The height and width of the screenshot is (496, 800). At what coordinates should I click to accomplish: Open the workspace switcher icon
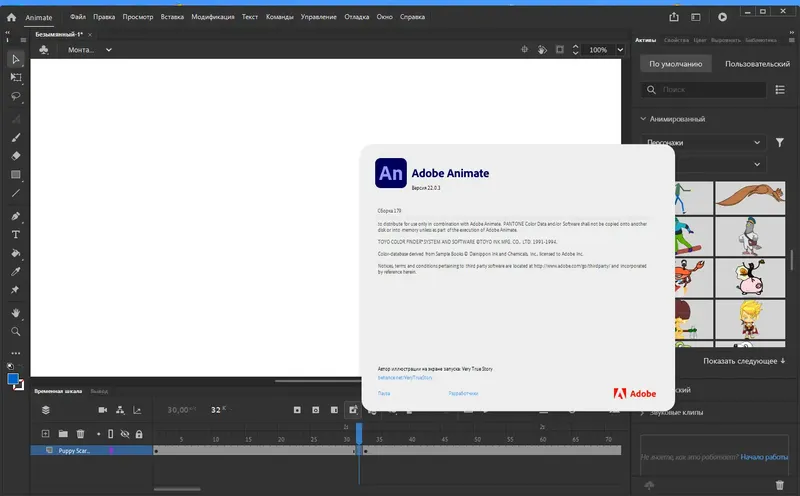click(x=696, y=17)
